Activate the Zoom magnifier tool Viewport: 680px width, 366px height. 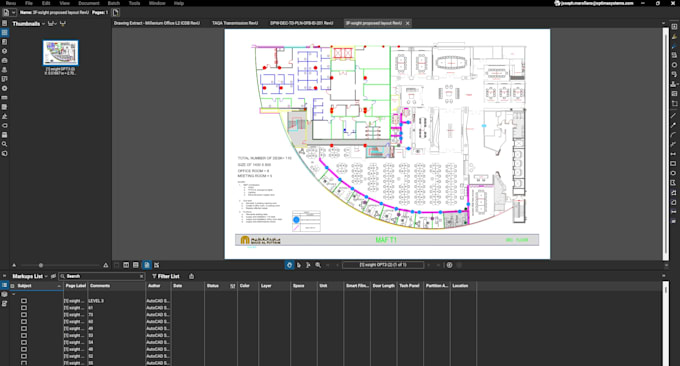coord(318,265)
